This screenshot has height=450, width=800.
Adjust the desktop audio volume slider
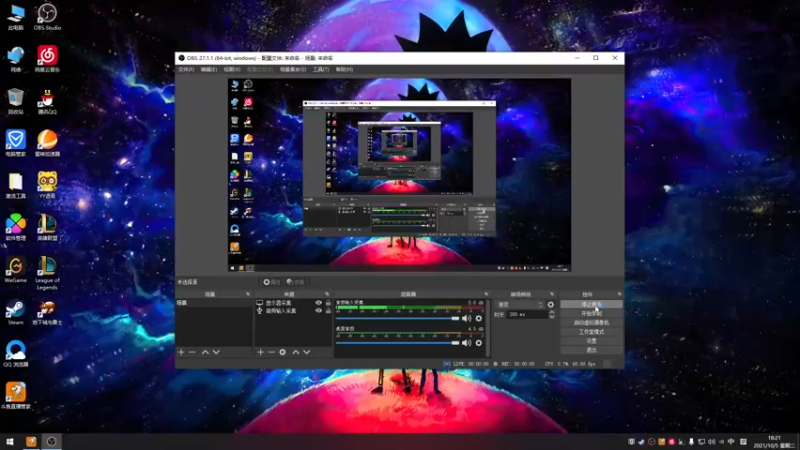(x=397, y=343)
